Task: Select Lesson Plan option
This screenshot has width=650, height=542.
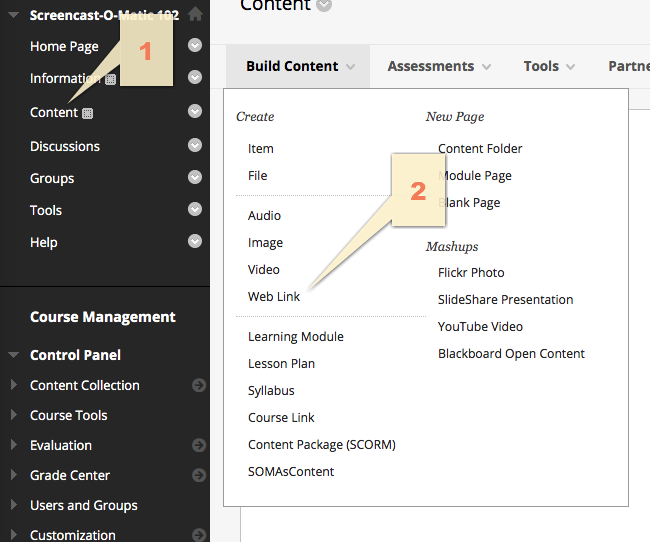Action: (x=281, y=364)
